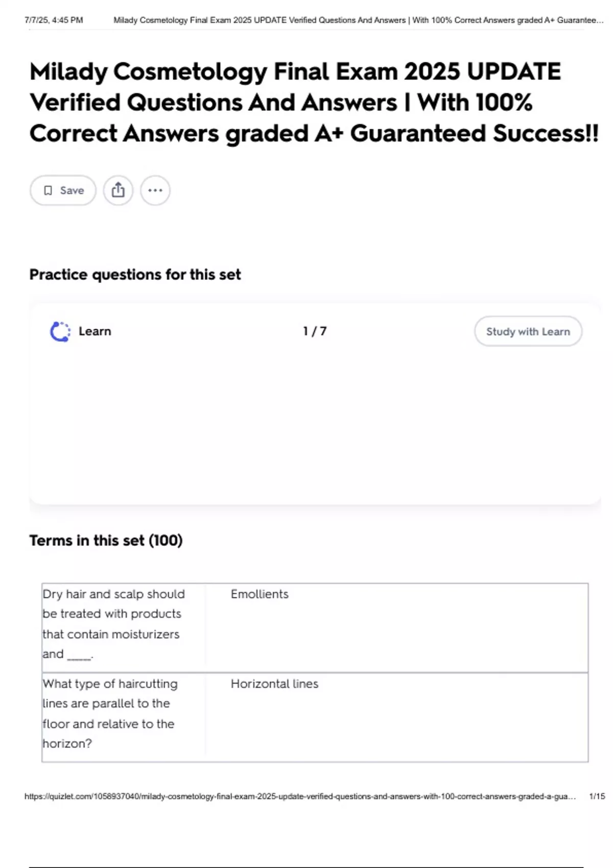This screenshot has width=613, height=868.
Task: Click the 1 / 7 question counter
Action: [x=315, y=331]
